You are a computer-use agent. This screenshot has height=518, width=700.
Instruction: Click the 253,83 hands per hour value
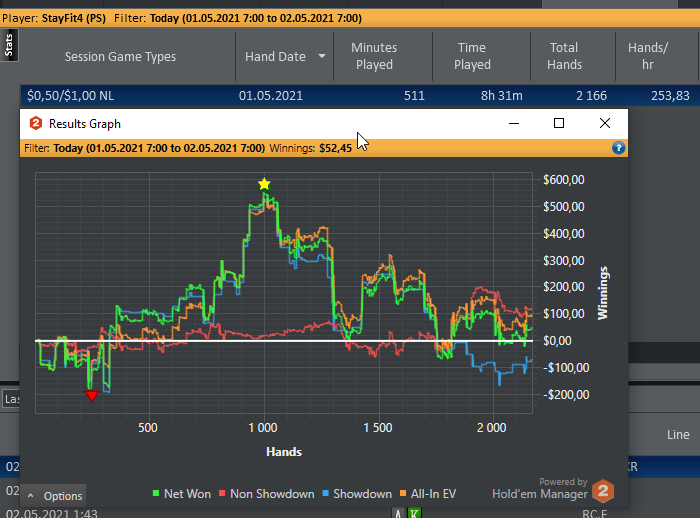pos(670,96)
